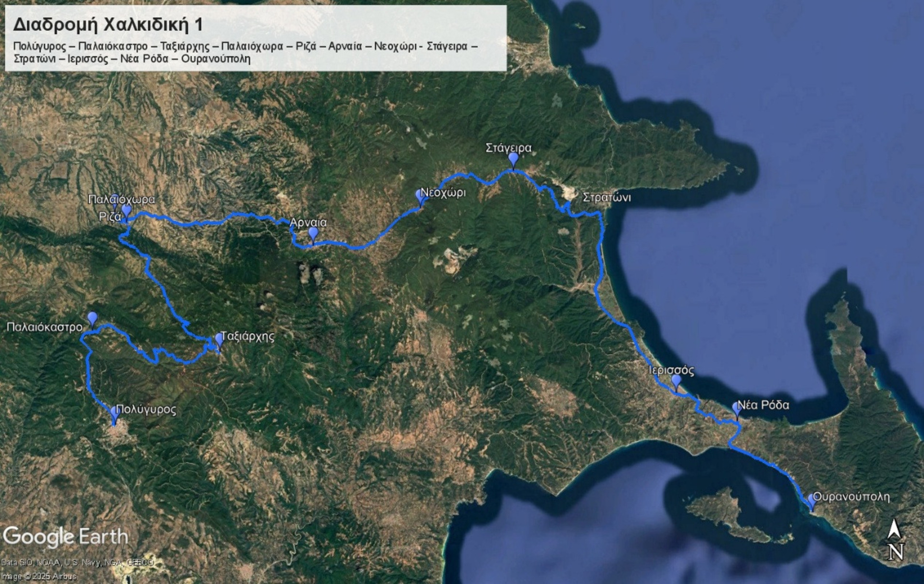
Task: Click the Data SIO, NOAA attribution text
Action: (x=77, y=562)
